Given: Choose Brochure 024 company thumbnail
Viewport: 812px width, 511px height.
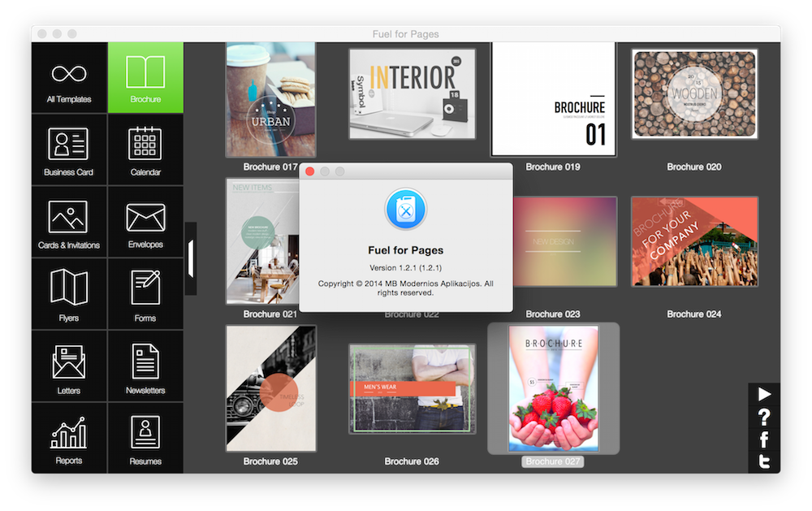Looking at the screenshot, I should tap(694, 241).
